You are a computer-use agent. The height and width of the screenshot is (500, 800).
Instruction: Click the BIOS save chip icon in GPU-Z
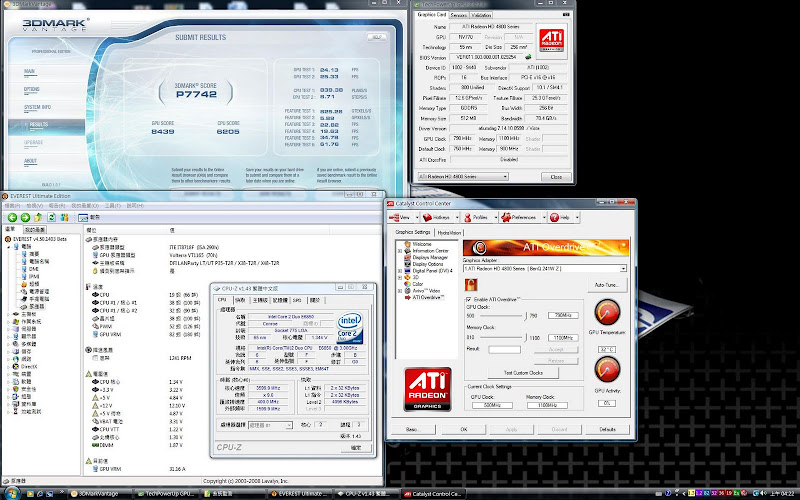(529, 57)
